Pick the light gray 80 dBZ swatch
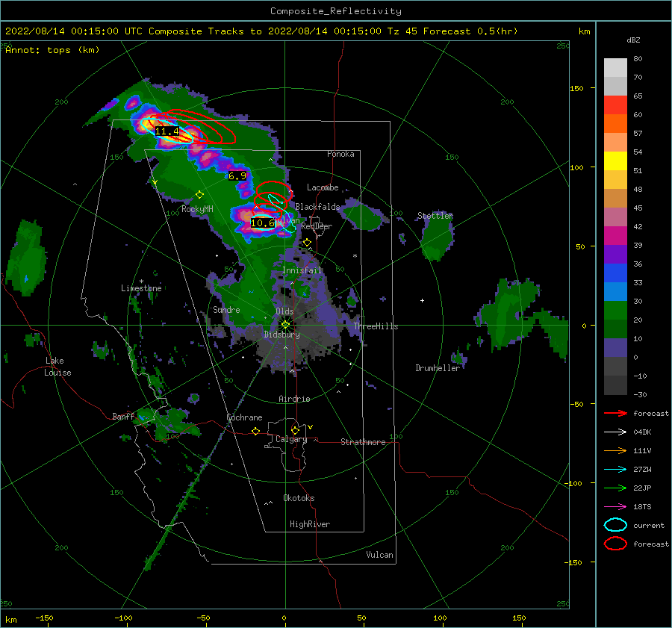The width and height of the screenshot is (672, 628). coord(615,67)
